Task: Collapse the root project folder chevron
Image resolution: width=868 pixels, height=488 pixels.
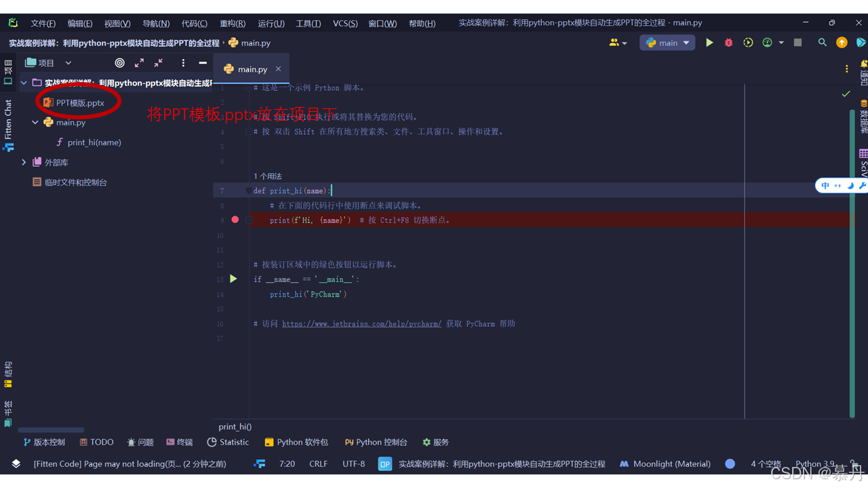Action: click(x=24, y=83)
